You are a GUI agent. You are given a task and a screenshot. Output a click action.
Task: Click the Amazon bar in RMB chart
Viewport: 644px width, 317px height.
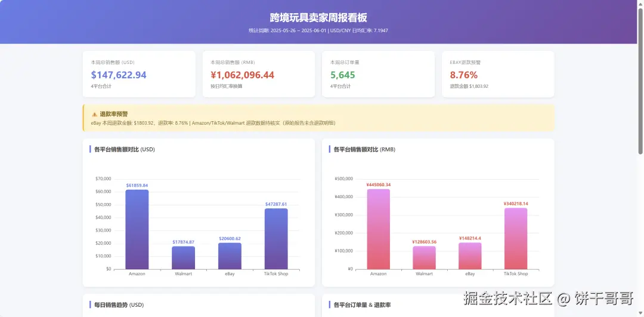click(378, 229)
